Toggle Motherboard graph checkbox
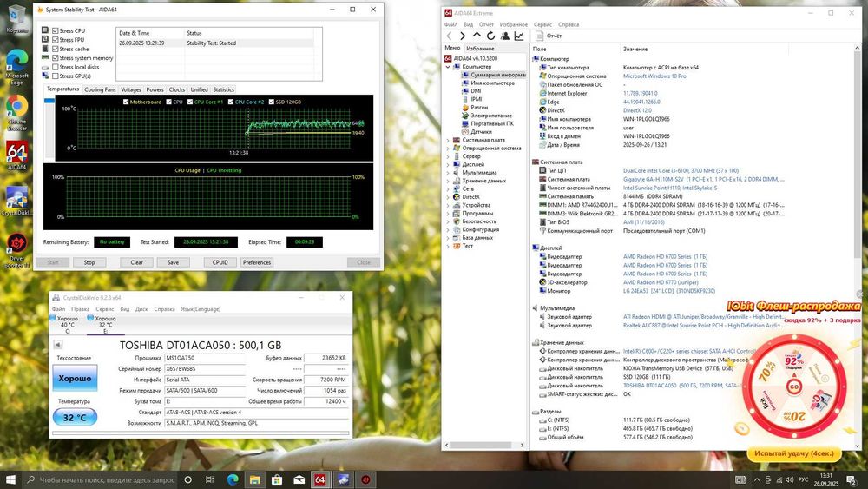The height and width of the screenshot is (489, 868). coord(126,102)
